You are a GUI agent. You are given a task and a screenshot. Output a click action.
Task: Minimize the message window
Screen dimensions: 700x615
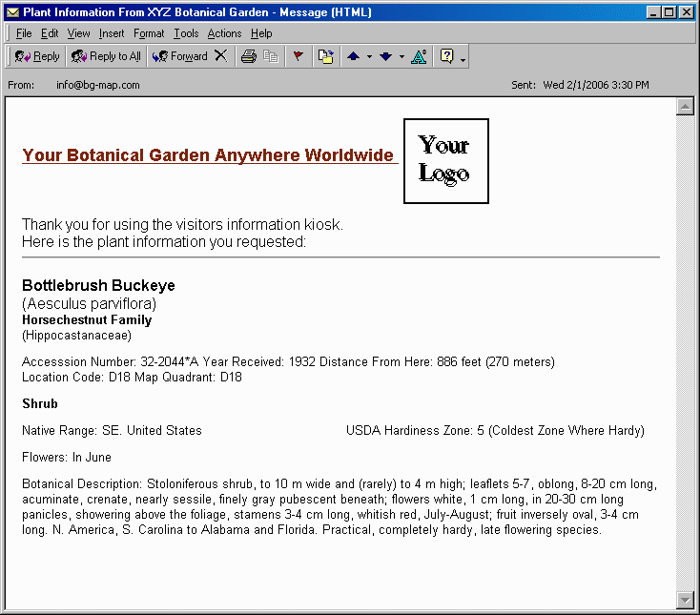653,12
